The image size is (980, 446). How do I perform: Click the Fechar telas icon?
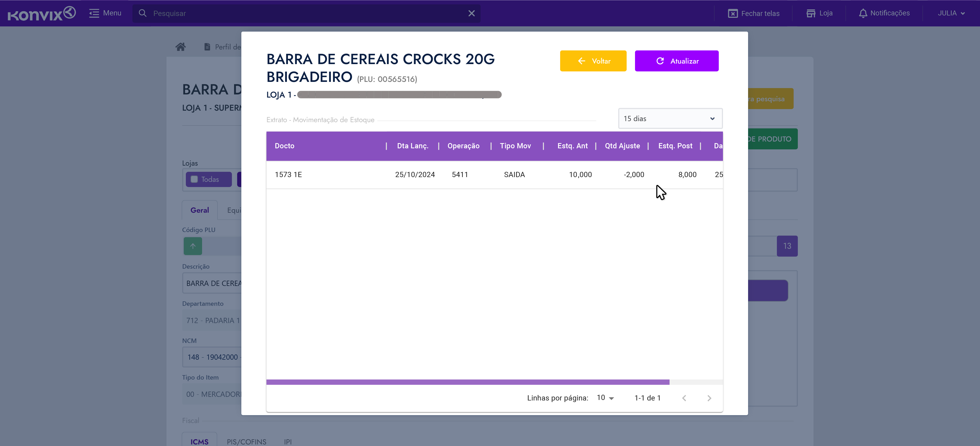click(x=732, y=13)
